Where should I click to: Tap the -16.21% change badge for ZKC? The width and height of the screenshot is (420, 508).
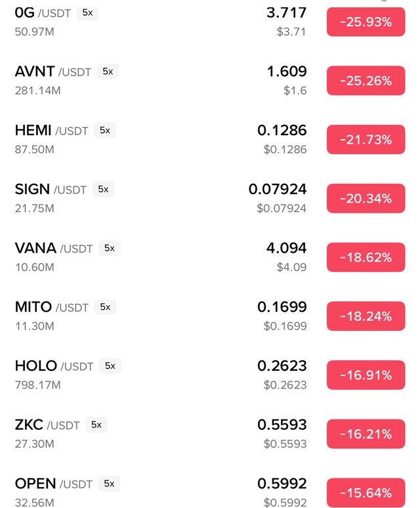366,434
